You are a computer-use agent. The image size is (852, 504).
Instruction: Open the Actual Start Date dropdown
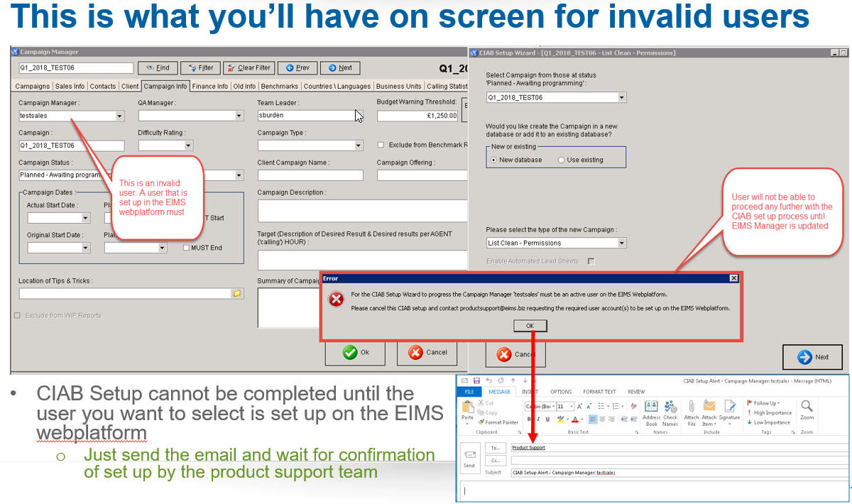tap(86, 219)
